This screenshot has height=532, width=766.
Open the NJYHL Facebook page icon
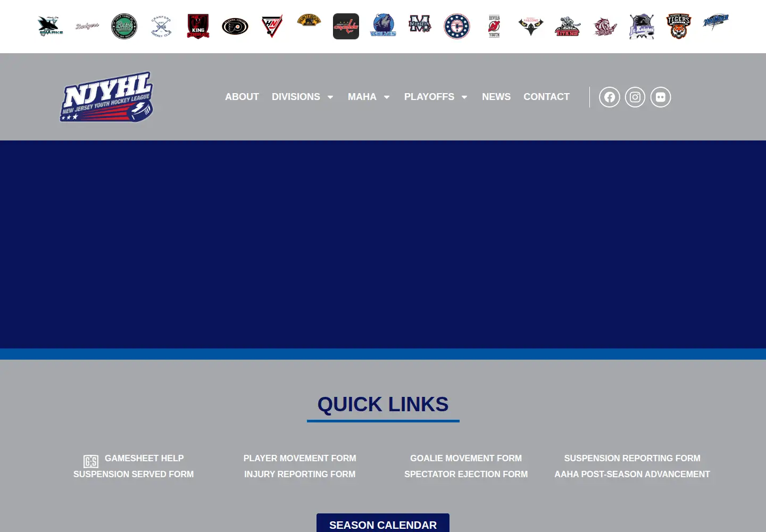point(610,97)
